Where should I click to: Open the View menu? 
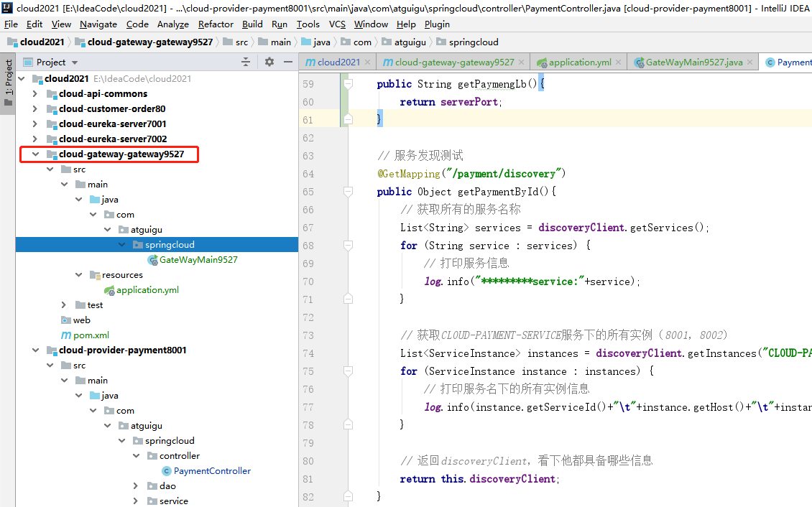[61, 24]
